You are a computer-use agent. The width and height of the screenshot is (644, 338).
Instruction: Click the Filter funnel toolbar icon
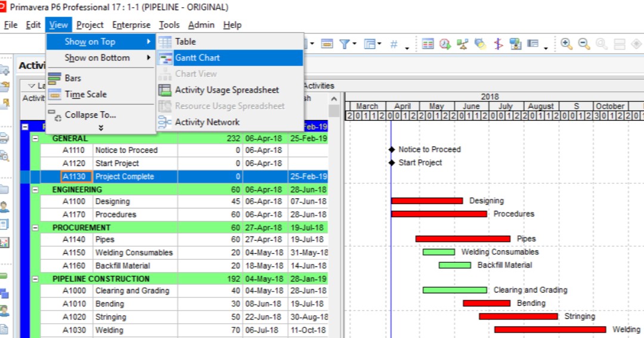(x=345, y=44)
